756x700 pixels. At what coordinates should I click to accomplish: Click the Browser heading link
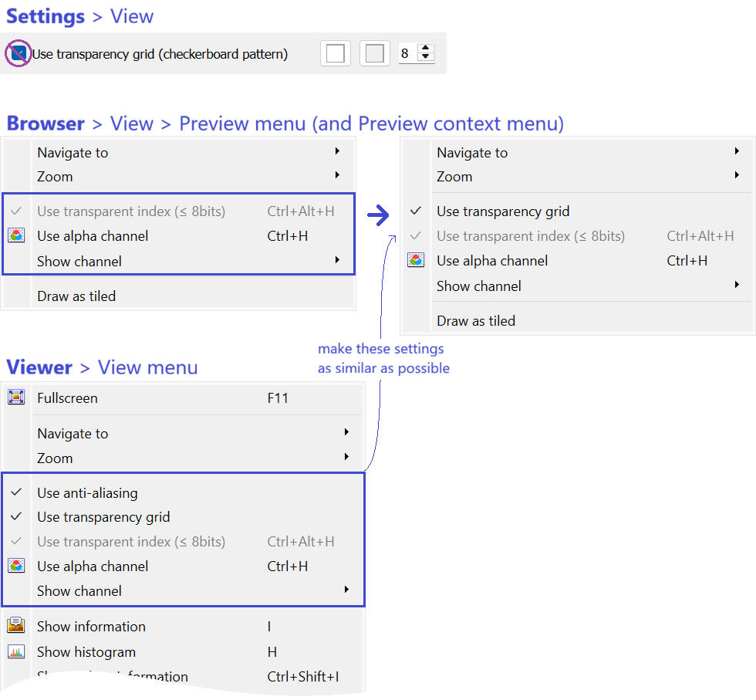coord(45,123)
